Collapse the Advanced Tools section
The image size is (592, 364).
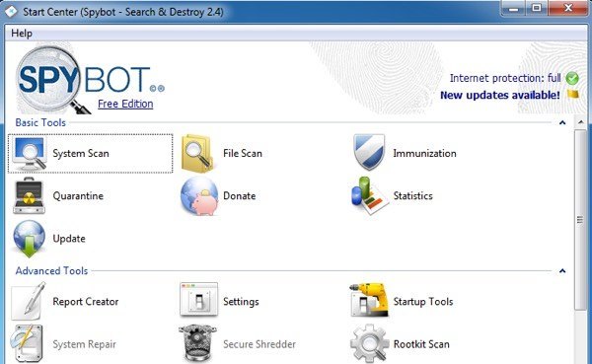[x=562, y=270]
